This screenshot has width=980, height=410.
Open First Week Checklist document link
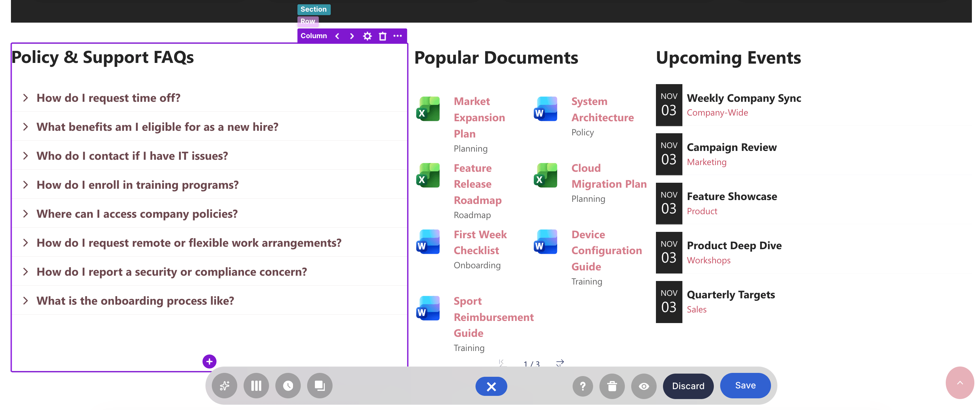click(480, 242)
